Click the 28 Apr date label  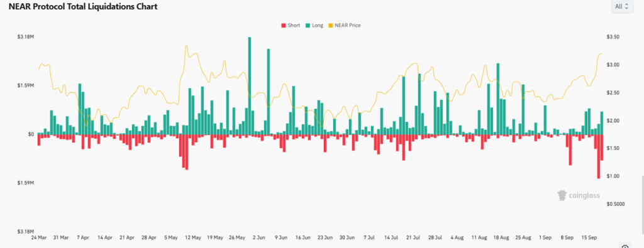pos(149,237)
